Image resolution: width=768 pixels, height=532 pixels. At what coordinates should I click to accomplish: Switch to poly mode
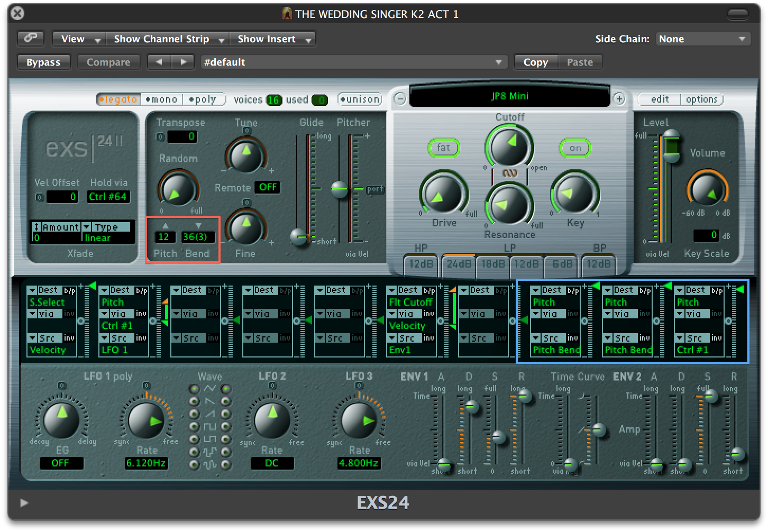[x=203, y=99]
